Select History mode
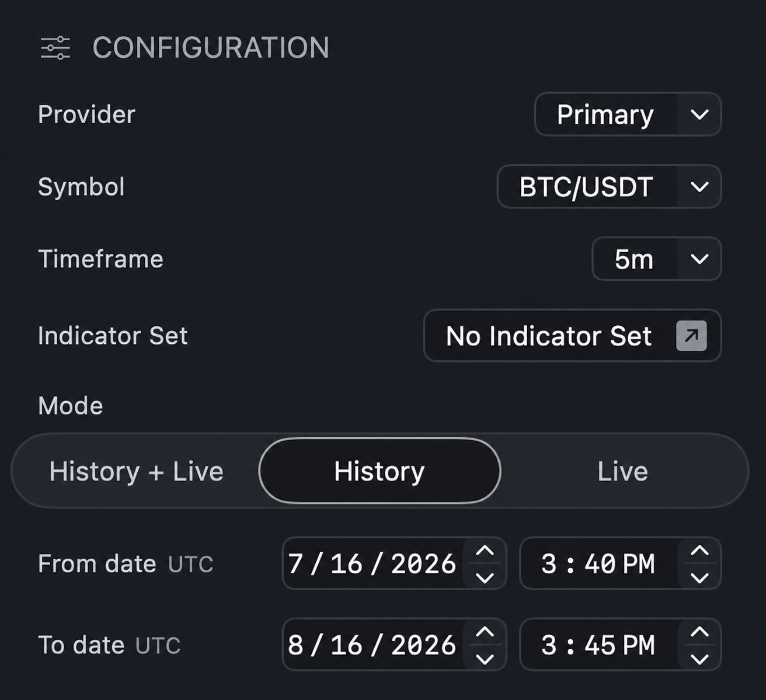766x700 pixels. tap(379, 471)
